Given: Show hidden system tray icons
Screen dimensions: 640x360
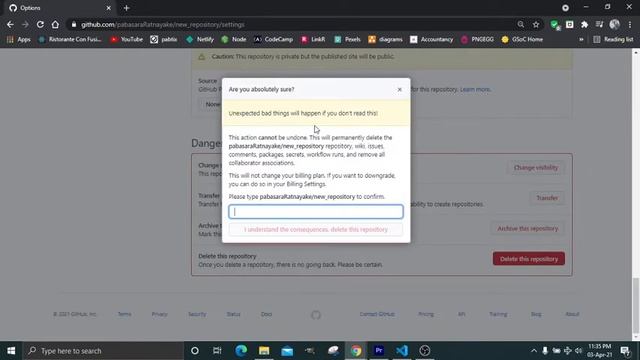Looking at the screenshot, I should (534, 351).
